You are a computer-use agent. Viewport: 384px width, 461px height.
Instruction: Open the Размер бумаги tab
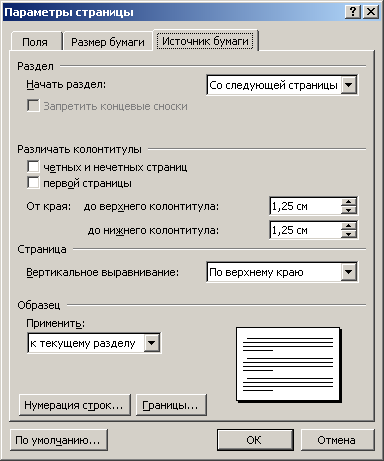tap(108, 42)
